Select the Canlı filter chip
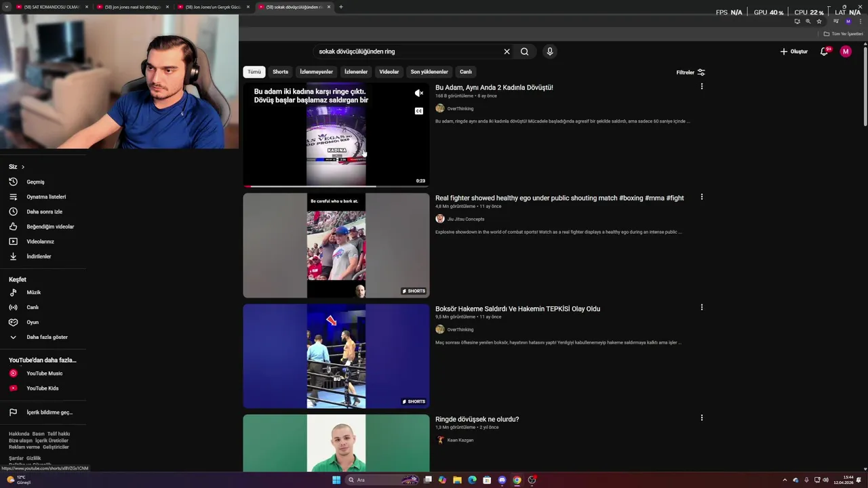The width and height of the screenshot is (868, 488). (466, 72)
